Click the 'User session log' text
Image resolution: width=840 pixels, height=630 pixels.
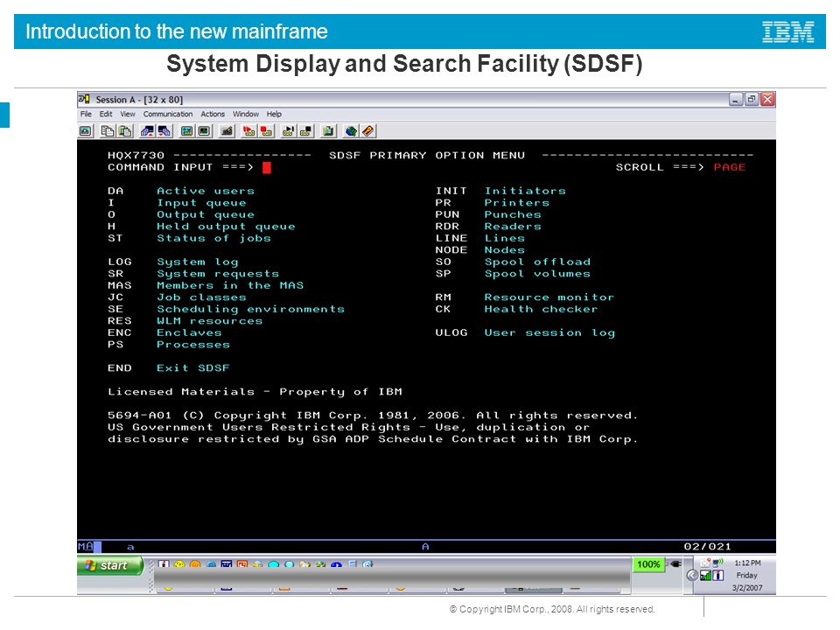[549, 332]
